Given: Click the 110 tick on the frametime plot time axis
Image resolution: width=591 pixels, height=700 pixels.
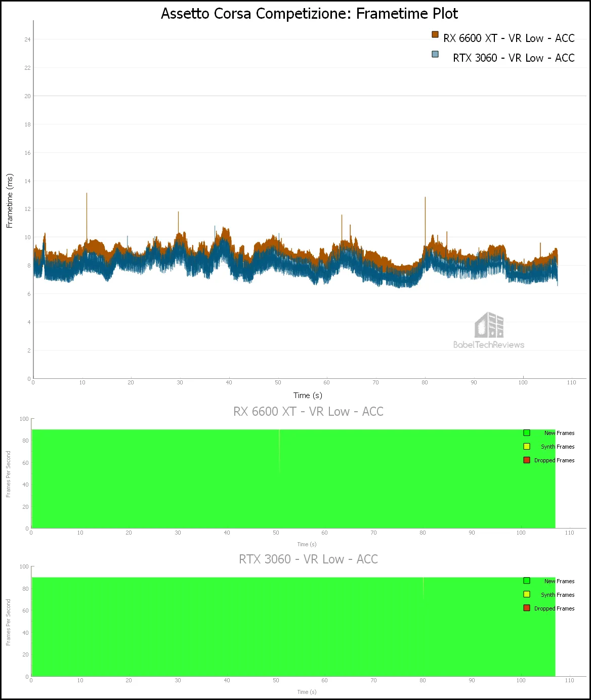Looking at the screenshot, I should click(572, 382).
